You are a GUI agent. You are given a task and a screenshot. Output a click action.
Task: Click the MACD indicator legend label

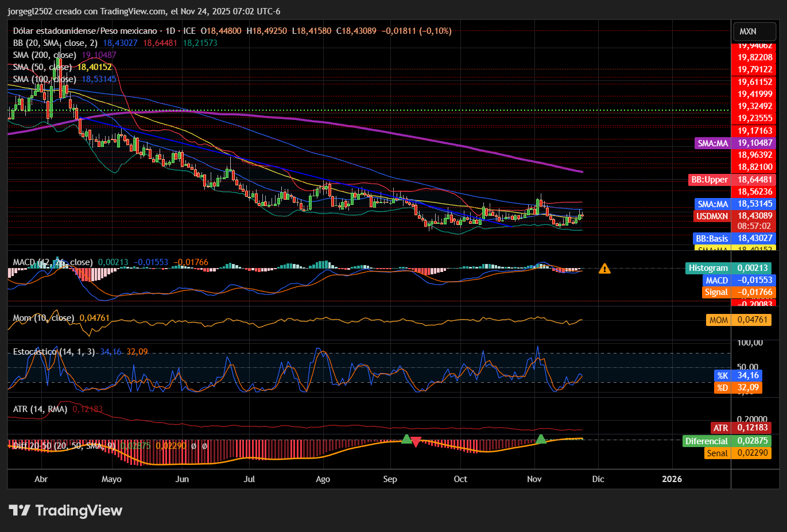coord(53,262)
